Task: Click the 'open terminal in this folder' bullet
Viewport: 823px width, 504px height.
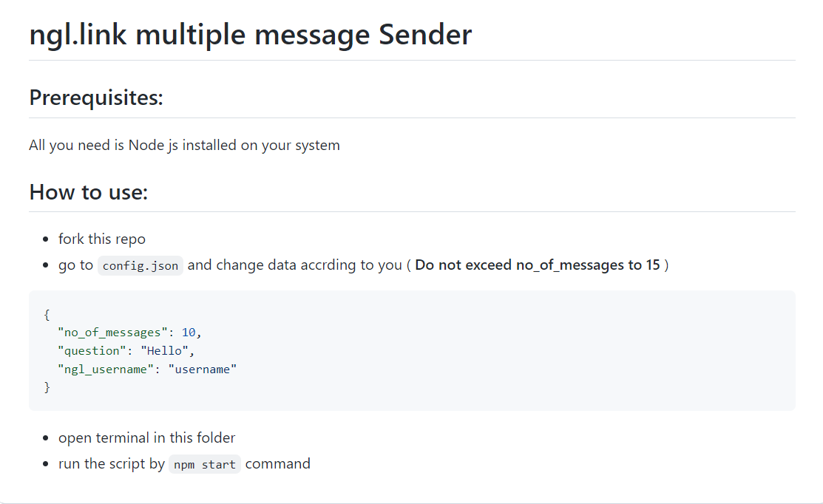Action: pyautogui.click(x=146, y=438)
